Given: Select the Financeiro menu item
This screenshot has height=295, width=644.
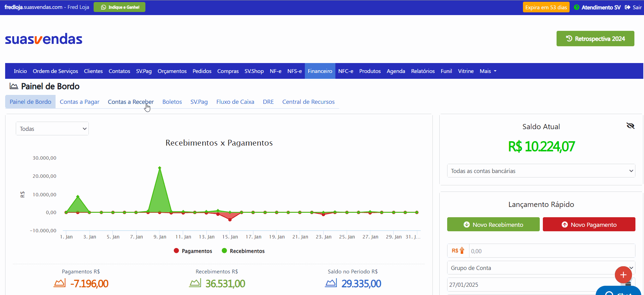Looking at the screenshot, I should (x=320, y=71).
